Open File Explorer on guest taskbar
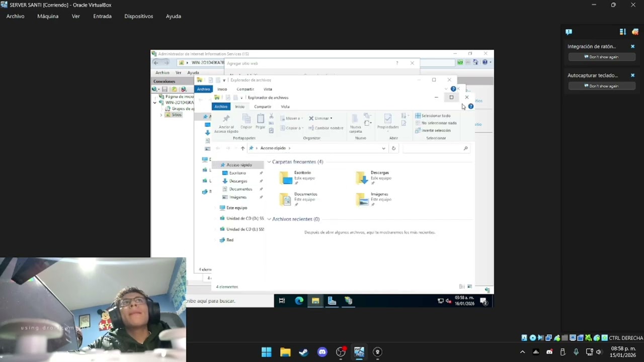This screenshot has height=362, width=644. pos(315,301)
